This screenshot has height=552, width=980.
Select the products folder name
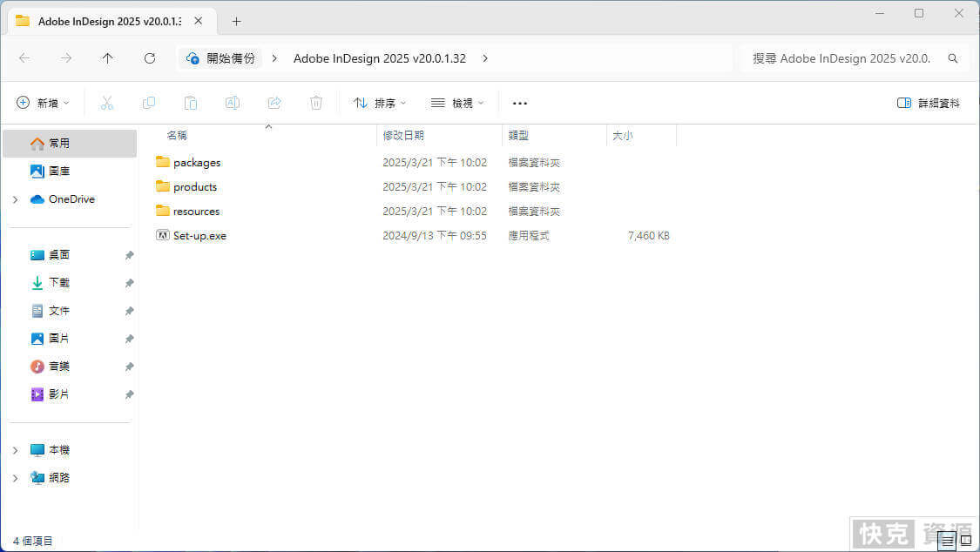pyautogui.click(x=195, y=186)
